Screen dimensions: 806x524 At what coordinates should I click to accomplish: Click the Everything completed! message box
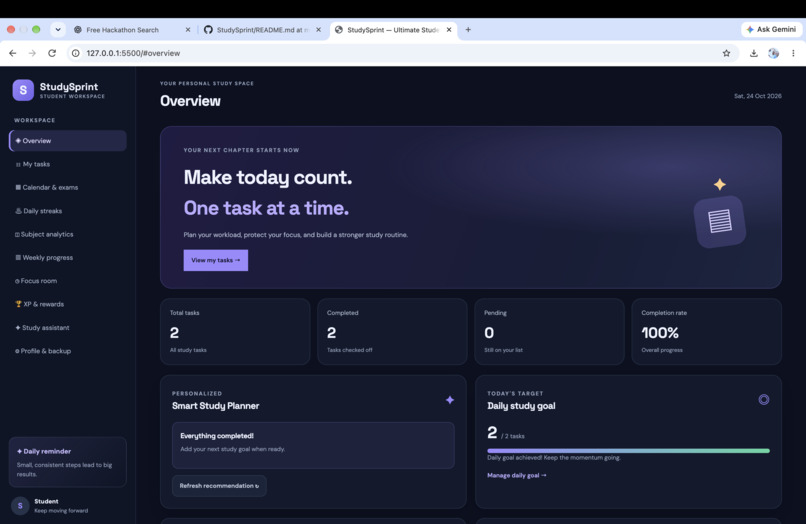(314, 445)
